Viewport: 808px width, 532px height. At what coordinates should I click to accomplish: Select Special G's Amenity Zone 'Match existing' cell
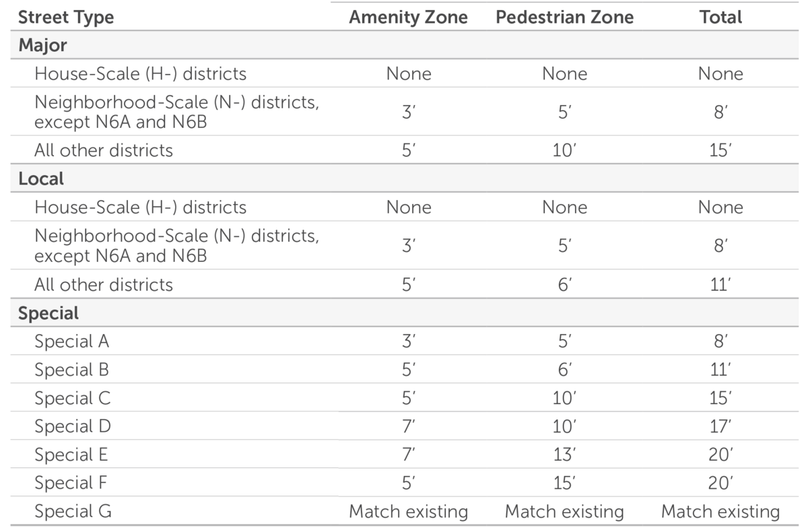point(408,511)
